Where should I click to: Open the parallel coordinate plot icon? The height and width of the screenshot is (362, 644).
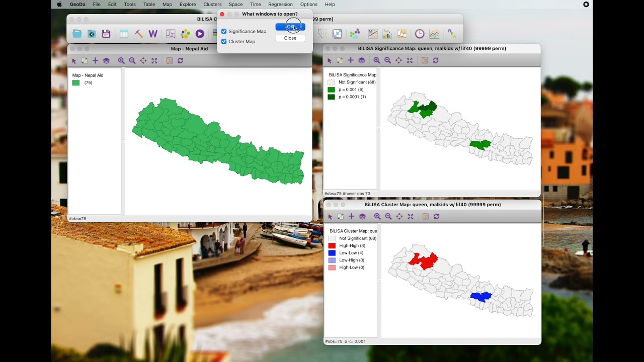[x=323, y=34]
